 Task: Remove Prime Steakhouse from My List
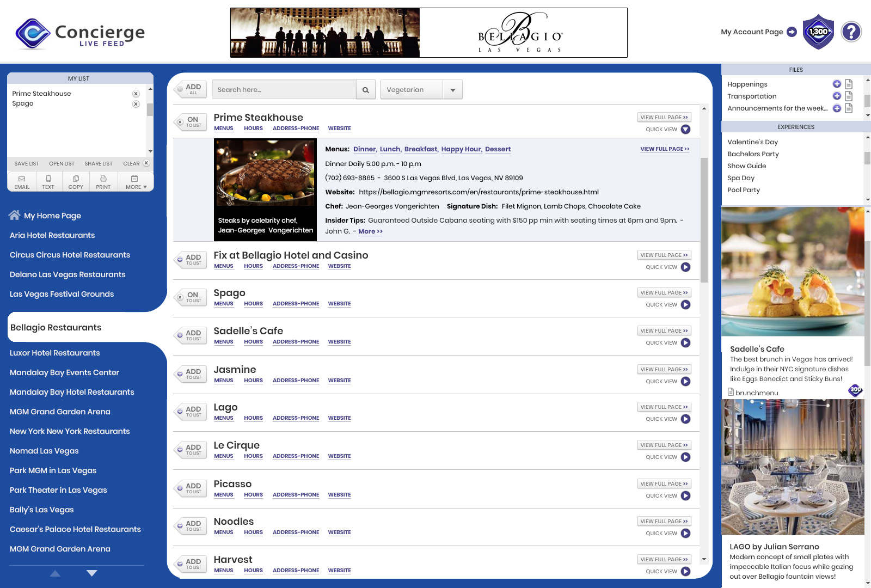[136, 94]
